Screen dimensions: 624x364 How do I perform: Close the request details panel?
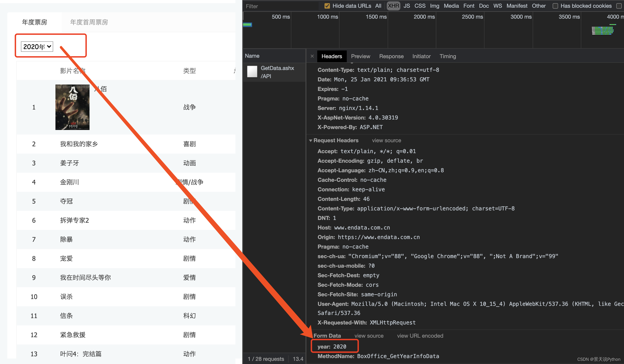[x=312, y=56]
